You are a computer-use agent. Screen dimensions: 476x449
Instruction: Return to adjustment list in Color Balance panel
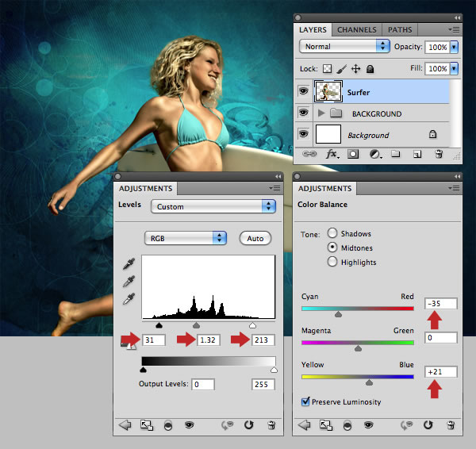click(x=304, y=424)
